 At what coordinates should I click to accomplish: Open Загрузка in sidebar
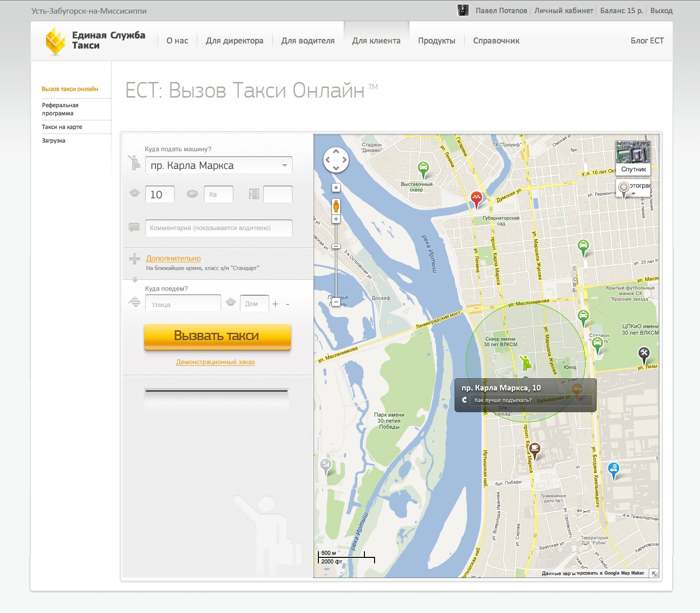(x=53, y=141)
